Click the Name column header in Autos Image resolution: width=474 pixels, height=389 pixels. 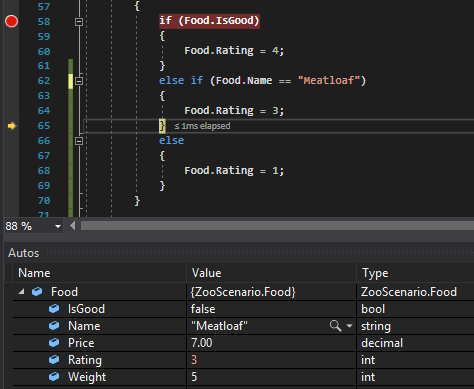click(34, 273)
